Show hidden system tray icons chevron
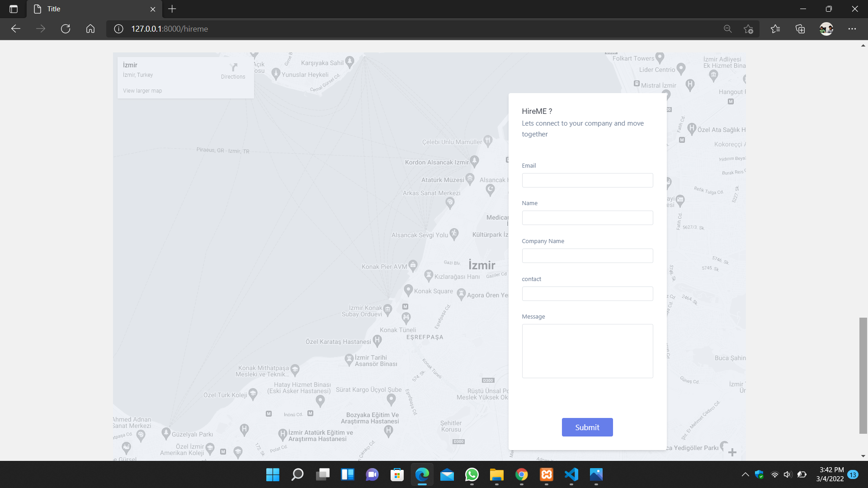This screenshot has width=868, height=488. tap(745, 474)
